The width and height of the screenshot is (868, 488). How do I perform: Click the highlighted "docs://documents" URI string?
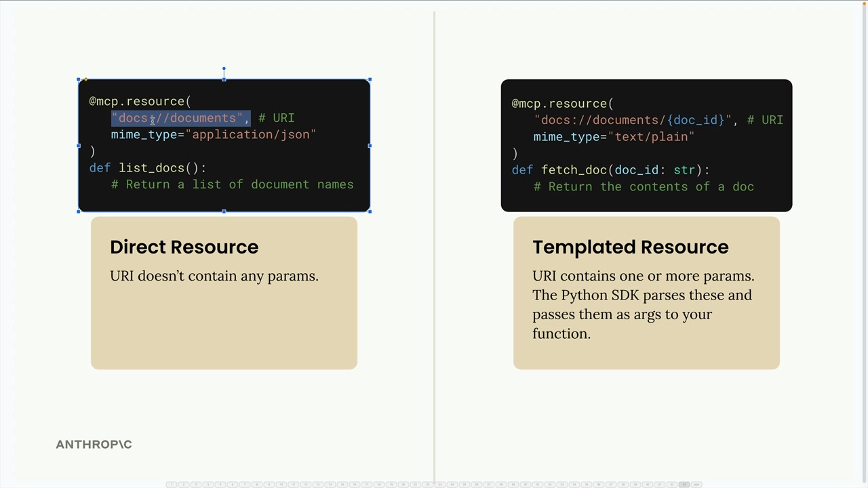180,119
